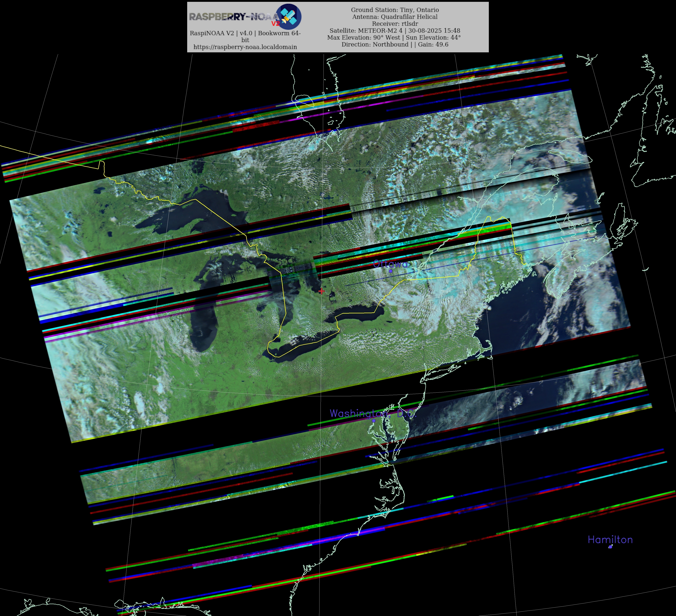Click the Ground Station: Tiny, Ontario text
The height and width of the screenshot is (616, 676).
tap(395, 10)
